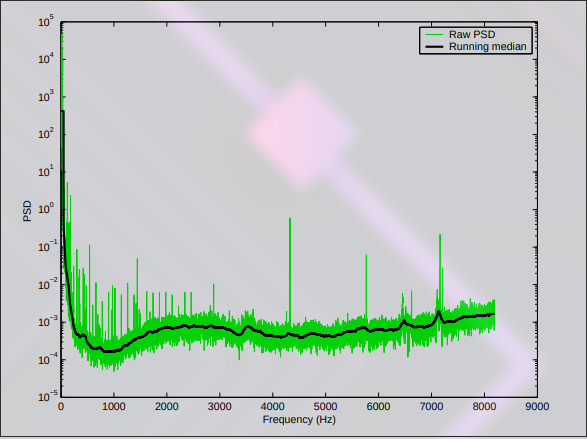Click the x-axis tick label 6000

click(378, 406)
